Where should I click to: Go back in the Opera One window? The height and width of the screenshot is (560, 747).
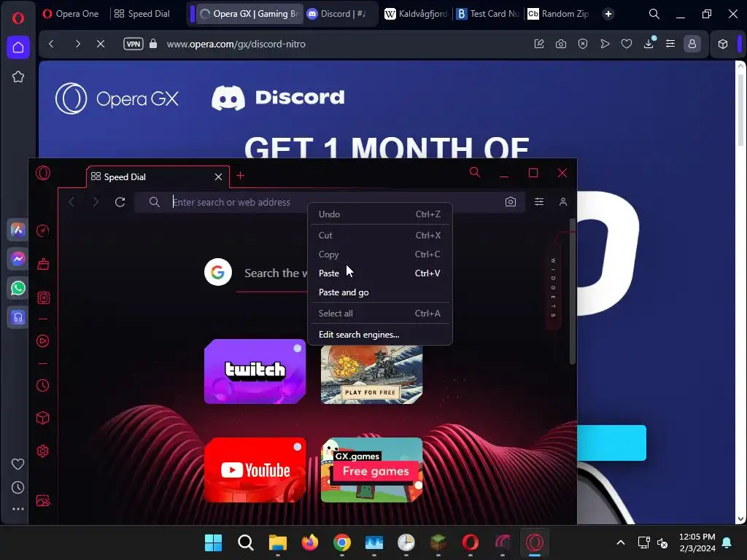click(52, 44)
